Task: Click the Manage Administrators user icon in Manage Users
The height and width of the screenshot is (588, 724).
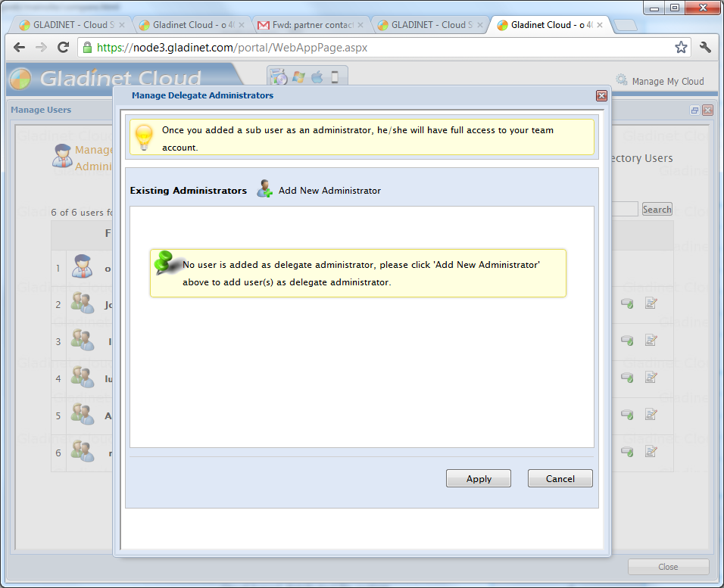Action: coord(62,156)
